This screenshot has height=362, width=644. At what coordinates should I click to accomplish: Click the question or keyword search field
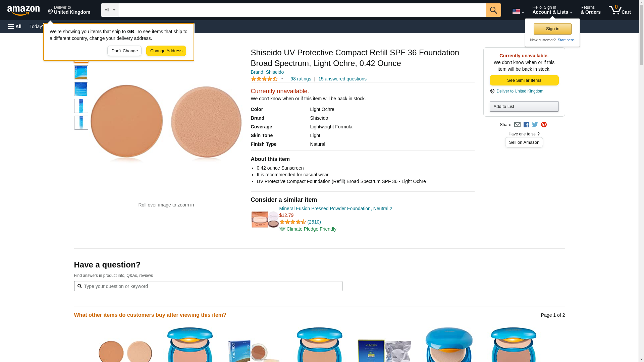tap(208, 286)
